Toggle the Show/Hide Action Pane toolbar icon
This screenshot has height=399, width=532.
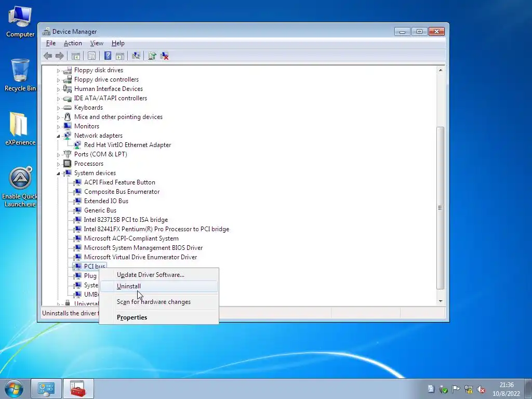tap(120, 56)
